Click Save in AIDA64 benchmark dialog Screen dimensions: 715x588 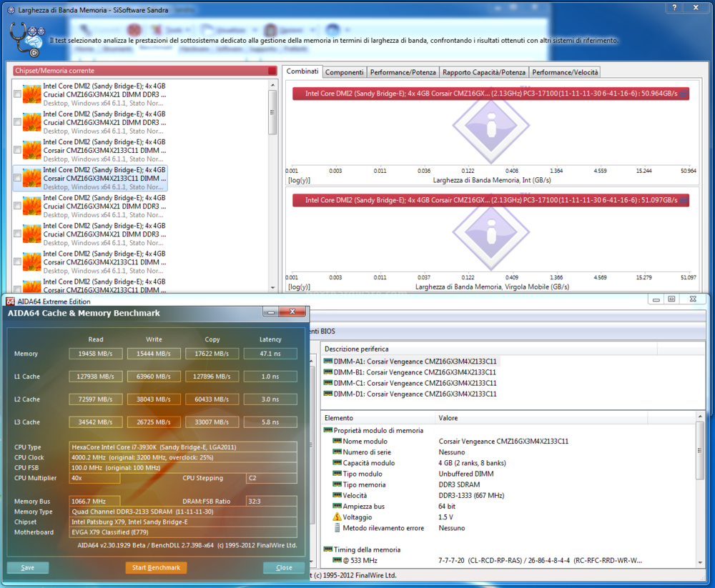tap(28, 567)
